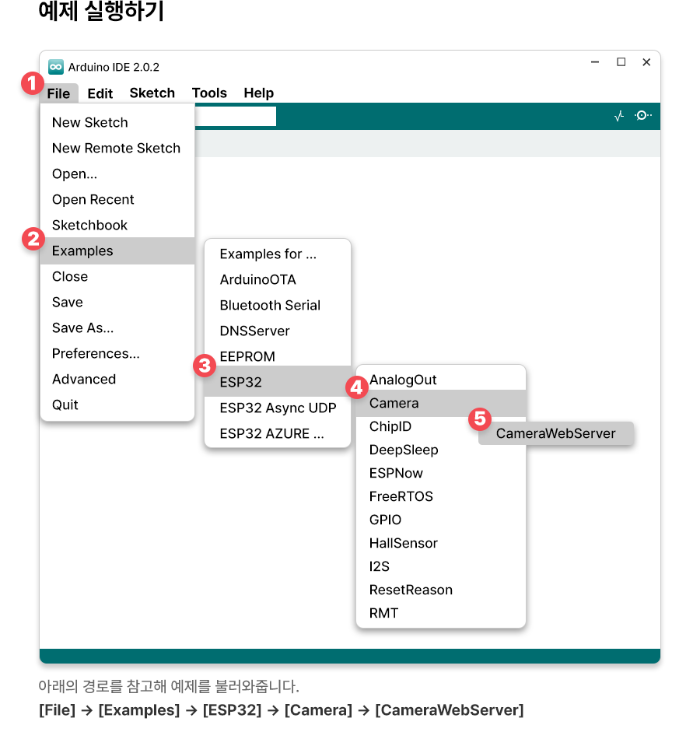
Task: Select the CameraWebServer example
Action: pyautogui.click(x=555, y=434)
